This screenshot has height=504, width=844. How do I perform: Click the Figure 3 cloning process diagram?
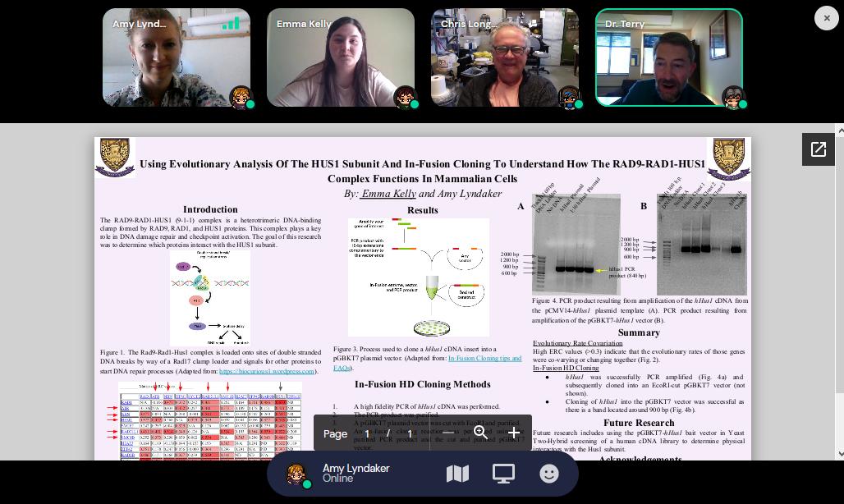419,277
